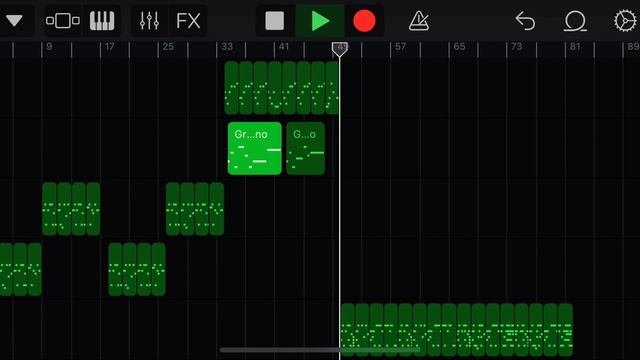
Task: Select the fourth-track region at the left edge
Action: tap(20, 269)
